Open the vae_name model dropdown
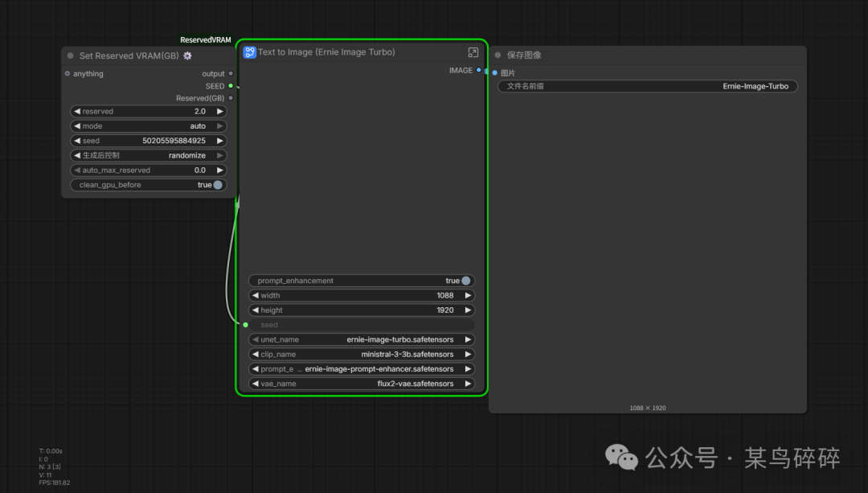868x493 pixels. point(362,384)
